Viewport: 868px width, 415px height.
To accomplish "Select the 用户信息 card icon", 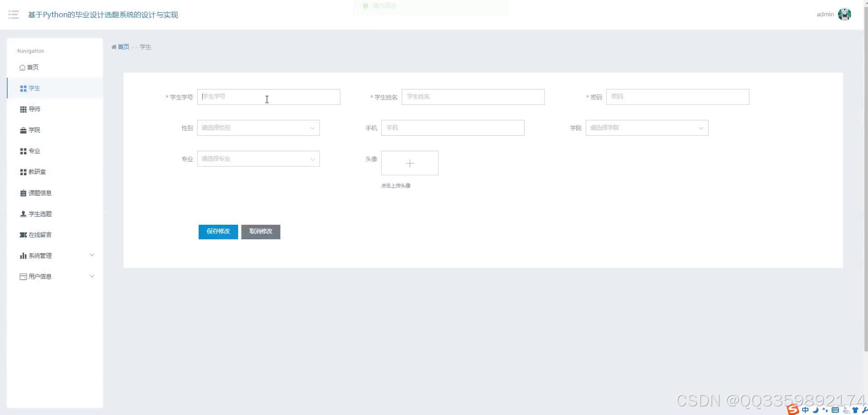I will click(x=23, y=277).
